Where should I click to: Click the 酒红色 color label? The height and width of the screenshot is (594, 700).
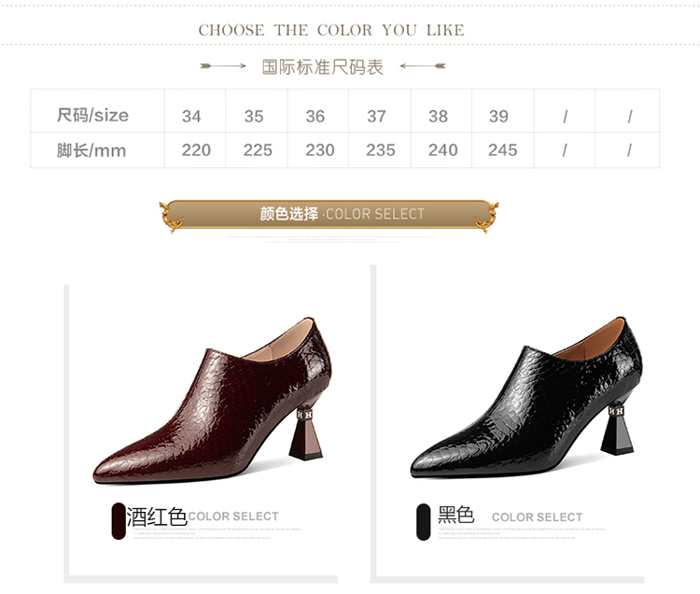[157, 516]
